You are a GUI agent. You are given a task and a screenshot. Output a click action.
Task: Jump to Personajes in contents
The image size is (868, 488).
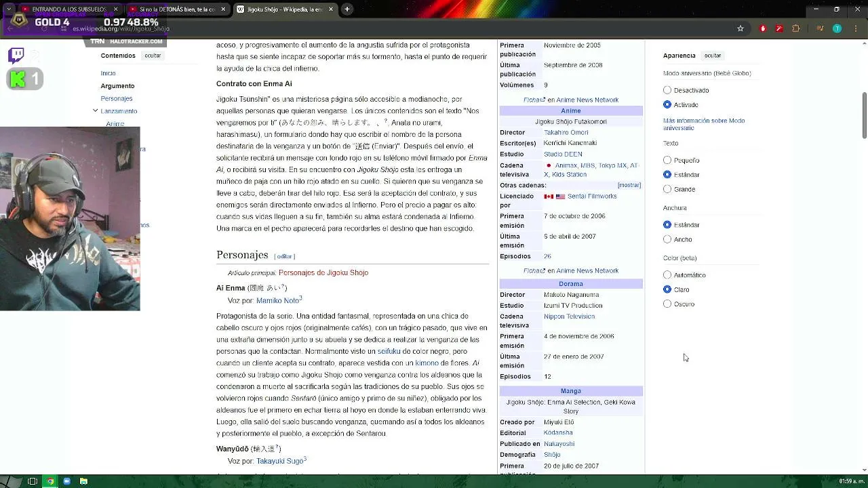(x=117, y=98)
